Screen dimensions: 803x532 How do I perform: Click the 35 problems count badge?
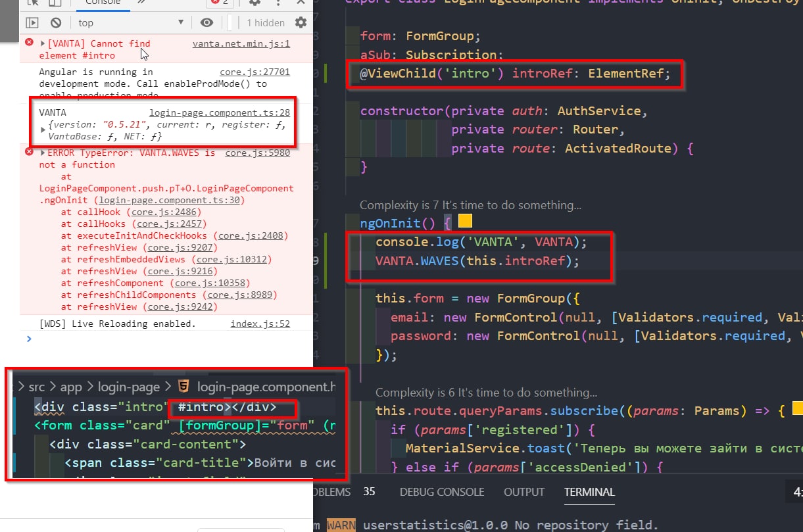pyautogui.click(x=369, y=492)
